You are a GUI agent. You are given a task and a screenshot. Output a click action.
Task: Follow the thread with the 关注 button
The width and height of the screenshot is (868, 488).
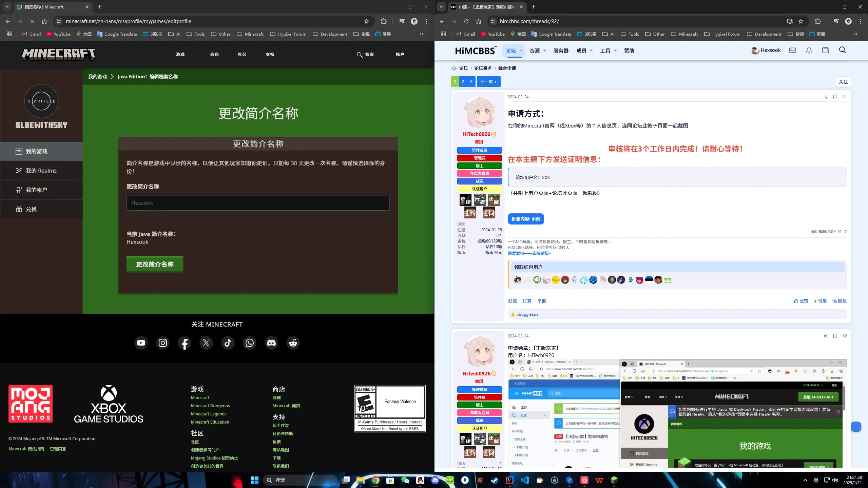843,82
